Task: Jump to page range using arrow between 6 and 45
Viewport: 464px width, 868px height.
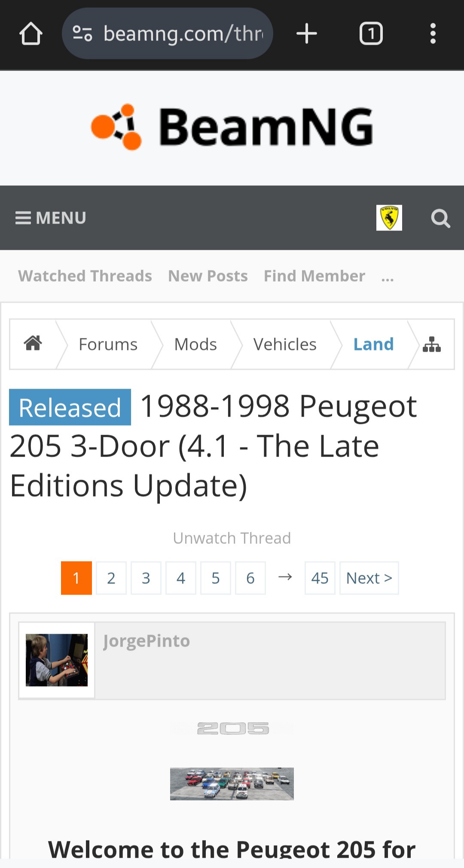Action: point(285,577)
